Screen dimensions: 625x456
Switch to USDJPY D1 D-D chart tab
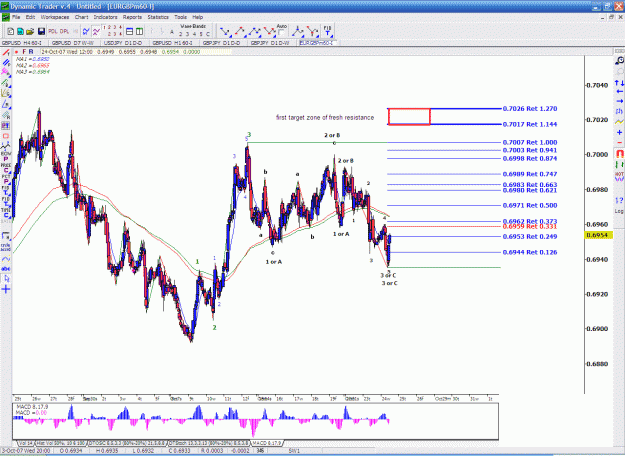click(123, 43)
